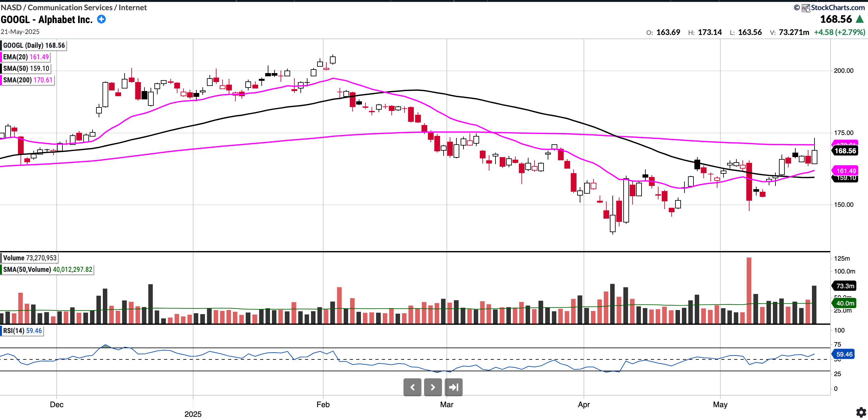Jump to latest date with skip-end button
868x420 pixels.
[454, 387]
